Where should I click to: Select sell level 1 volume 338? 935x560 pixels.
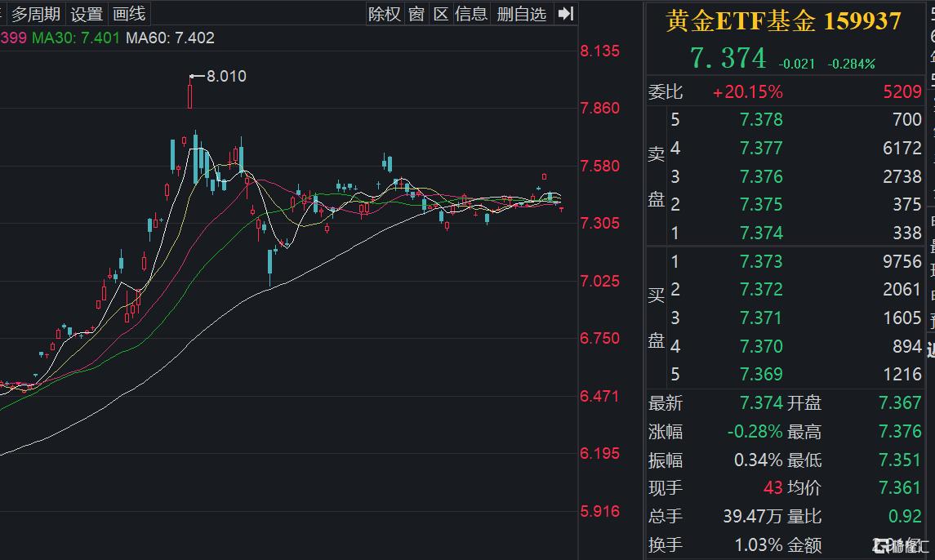coord(907,233)
